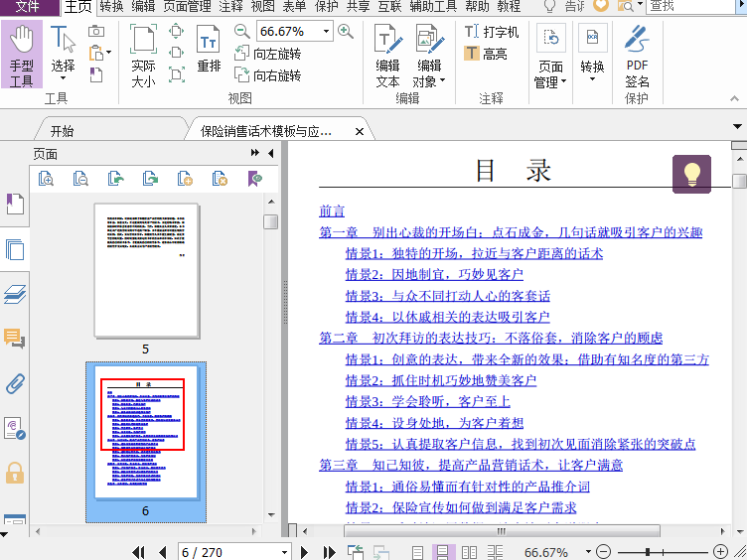
Task: Open the PDF签名 signing tool
Action: (x=637, y=57)
